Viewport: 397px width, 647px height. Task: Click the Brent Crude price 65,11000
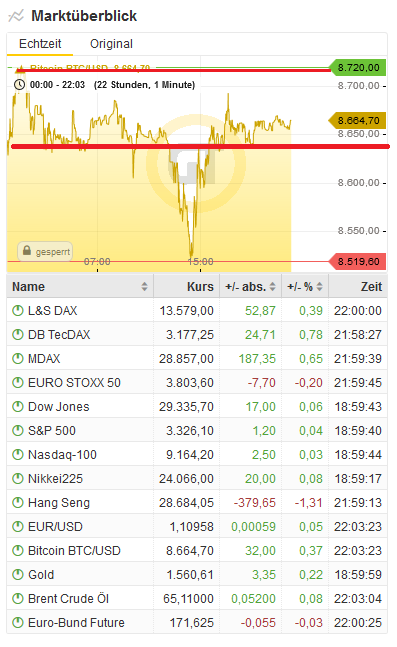[189, 598]
